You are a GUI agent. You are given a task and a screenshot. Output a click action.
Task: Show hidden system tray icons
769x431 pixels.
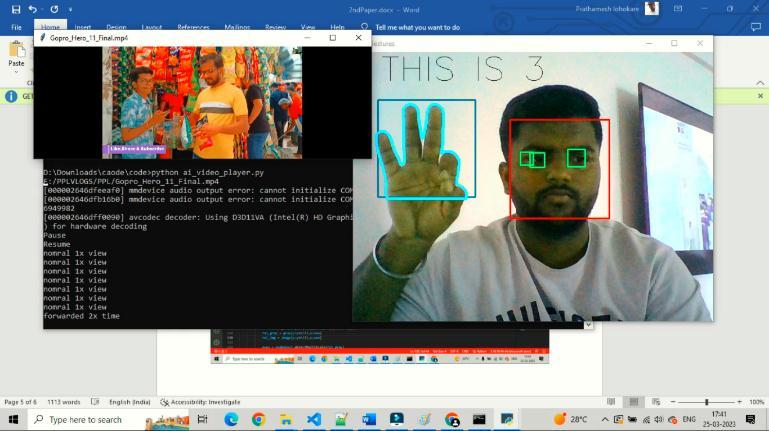605,420
